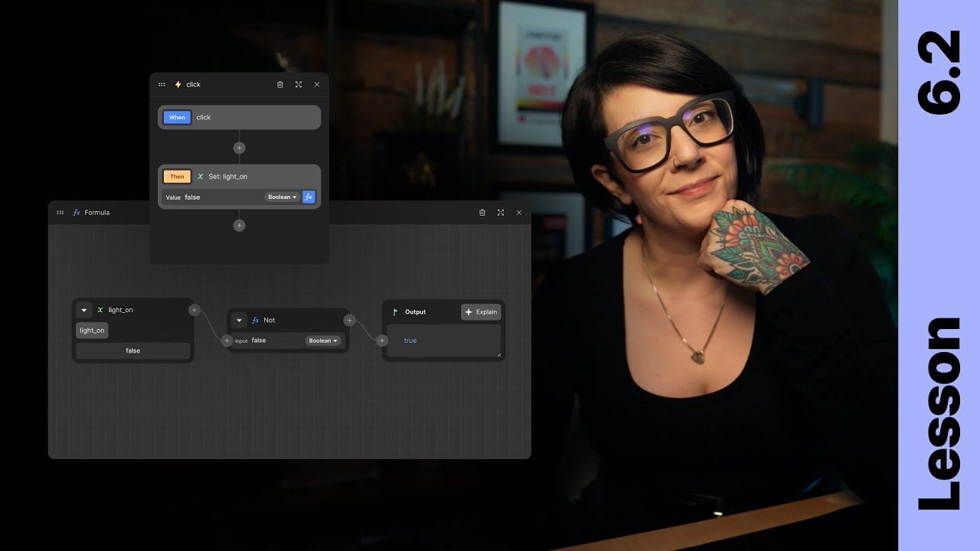The width and height of the screenshot is (980, 551).
Task: Click the Output node title
Action: [x=416, y=312]
